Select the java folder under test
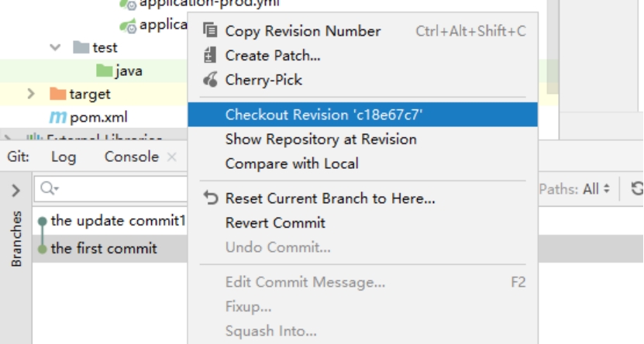 [x=119, y=71]
